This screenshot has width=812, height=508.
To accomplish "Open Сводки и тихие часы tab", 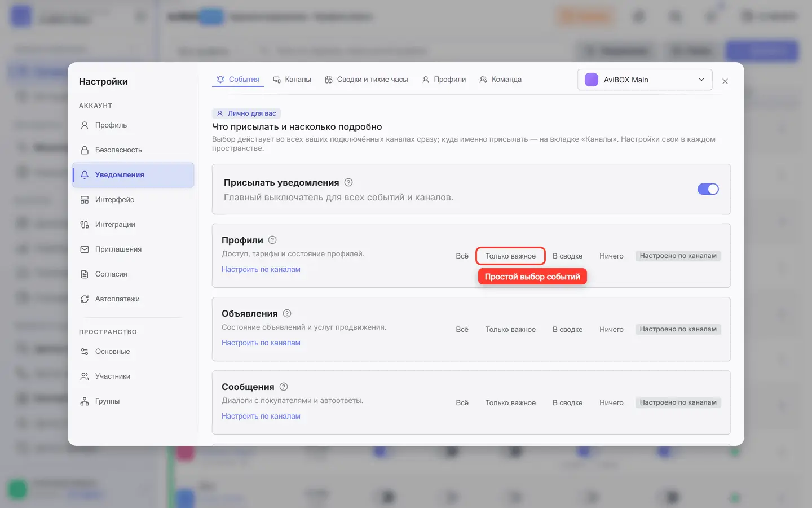I will (367, 80).
